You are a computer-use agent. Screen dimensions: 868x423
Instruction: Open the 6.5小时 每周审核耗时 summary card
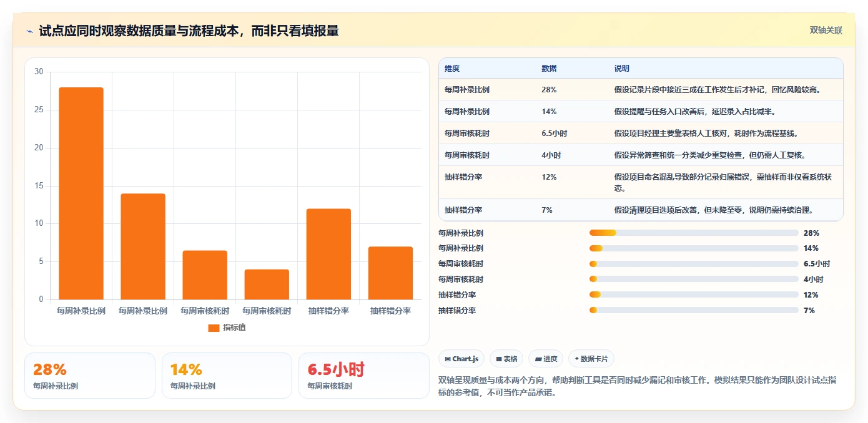click(x=364, y=376)
